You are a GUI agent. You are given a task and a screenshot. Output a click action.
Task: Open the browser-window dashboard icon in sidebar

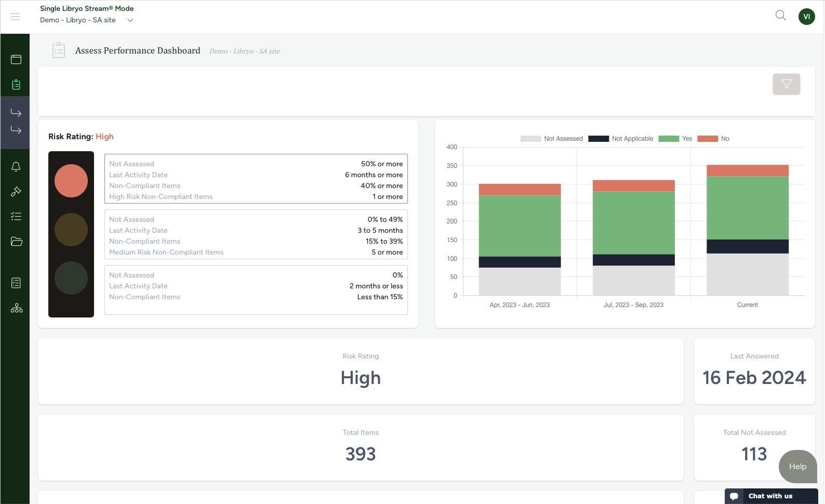[16, 60]
